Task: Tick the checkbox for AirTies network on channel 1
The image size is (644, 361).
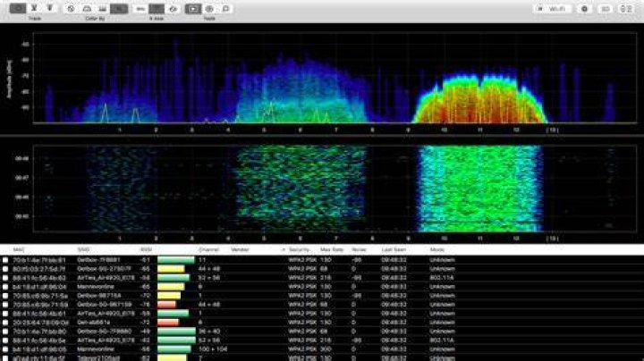Action: [x=5, y=314]
